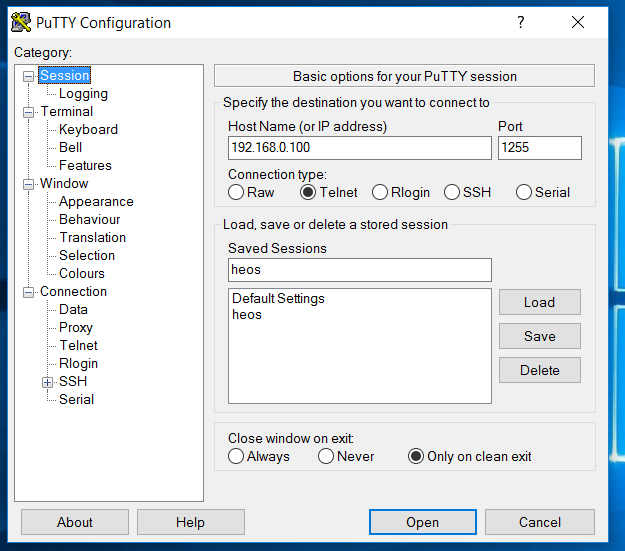Go to Appearance settings
The image size is (625, 551).
click(x=96, y=202)
